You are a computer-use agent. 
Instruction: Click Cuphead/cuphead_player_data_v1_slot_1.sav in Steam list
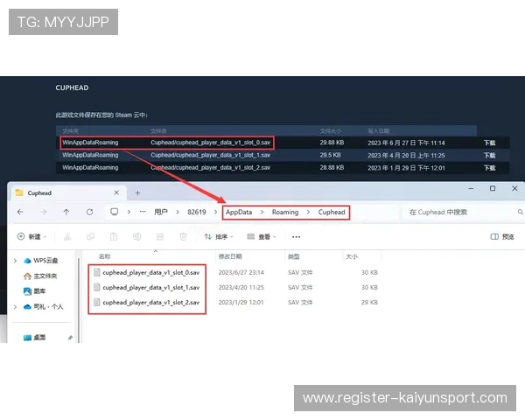(x=210, y=155)
